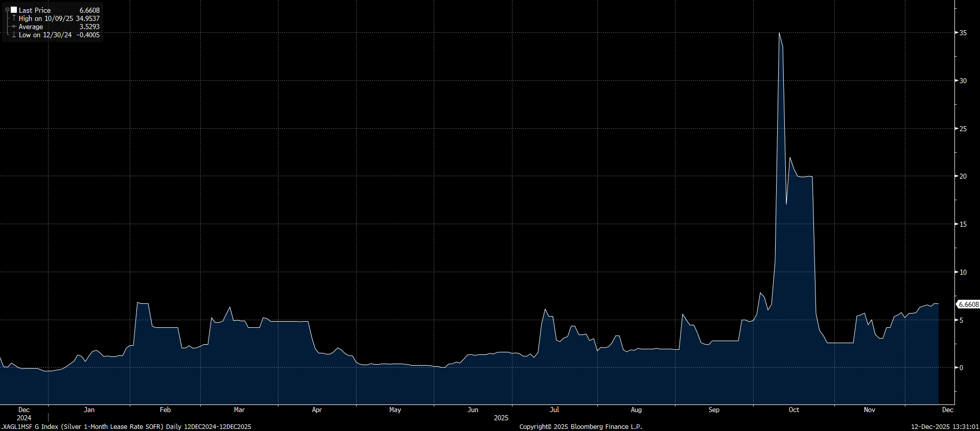Click the 2025 year label on time axis
Image resolution: width=980 pixels, height=431 pixels.
coord(501,418)
